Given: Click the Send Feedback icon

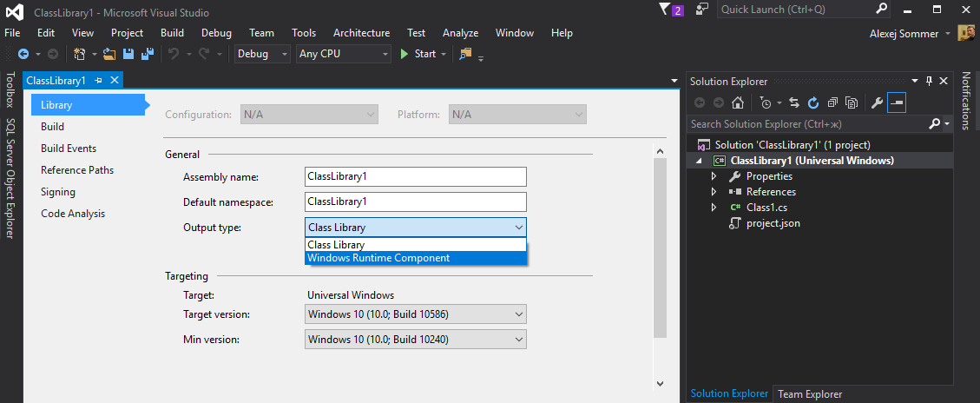Looking at the screenshot, I should coord(702,10).
